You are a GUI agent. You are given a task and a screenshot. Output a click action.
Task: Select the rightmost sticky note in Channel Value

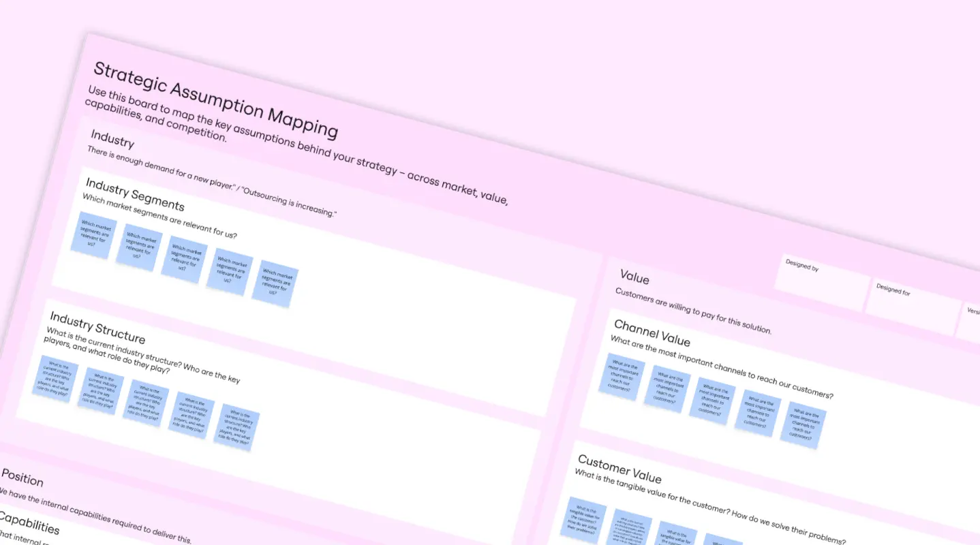coord(803,425)
